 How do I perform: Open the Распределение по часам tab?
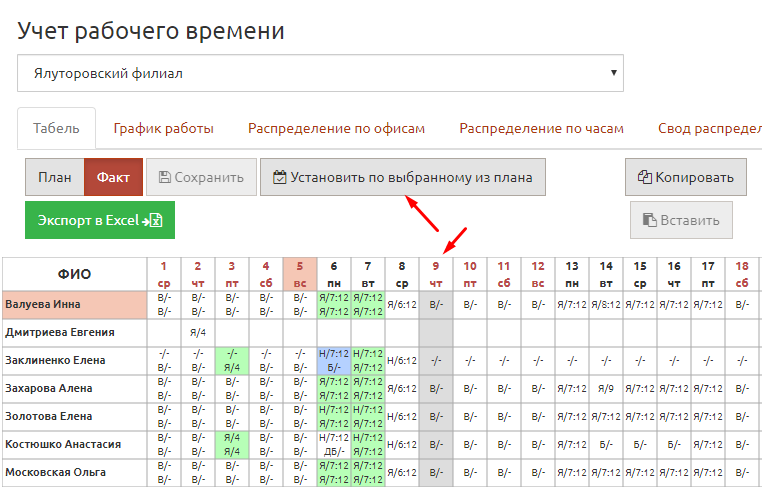click(541, 128)
